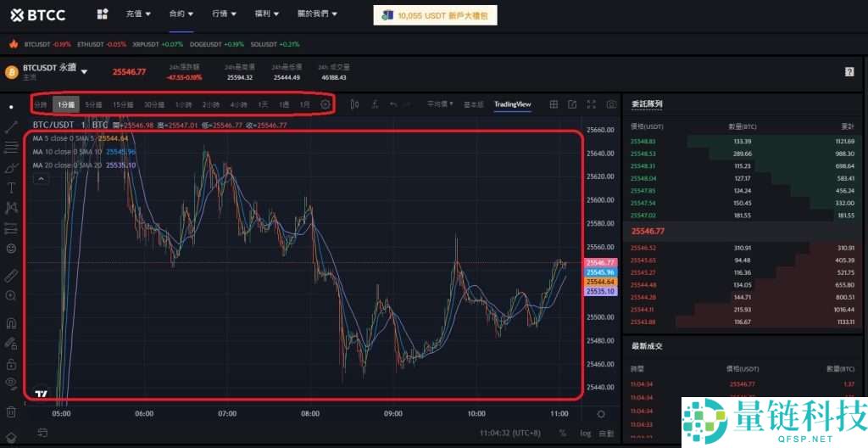This screenshot has width=868, height=448.
Task: Click the ETHUSDT ticker link
Action: pyautogui.click(x=102, y=44)
